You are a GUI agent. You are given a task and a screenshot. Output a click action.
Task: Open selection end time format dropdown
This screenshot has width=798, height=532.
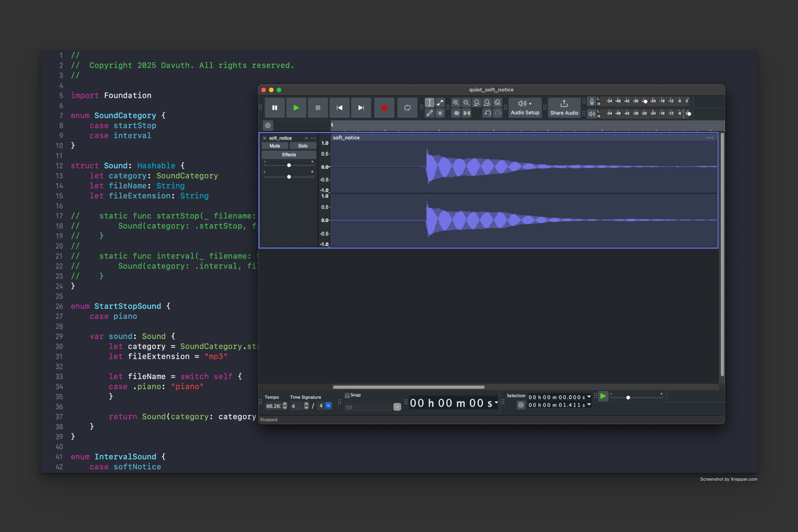(589, 405)
